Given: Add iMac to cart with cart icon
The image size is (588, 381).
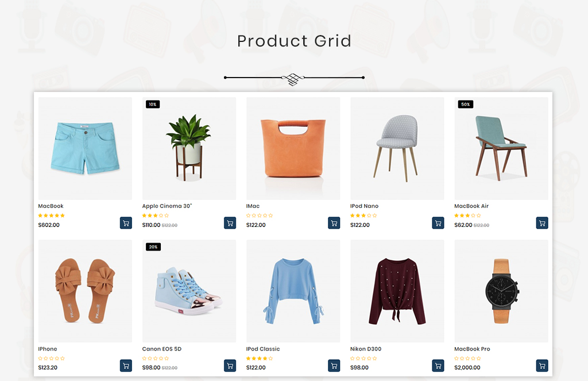Looking at the screenshot, I should [334, 223].
